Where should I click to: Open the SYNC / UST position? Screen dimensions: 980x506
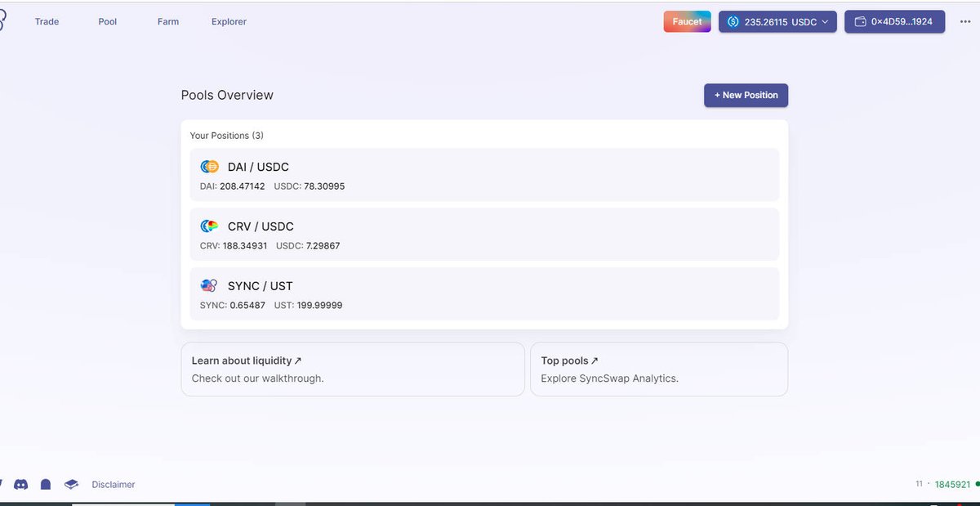(x=484, y=294)
